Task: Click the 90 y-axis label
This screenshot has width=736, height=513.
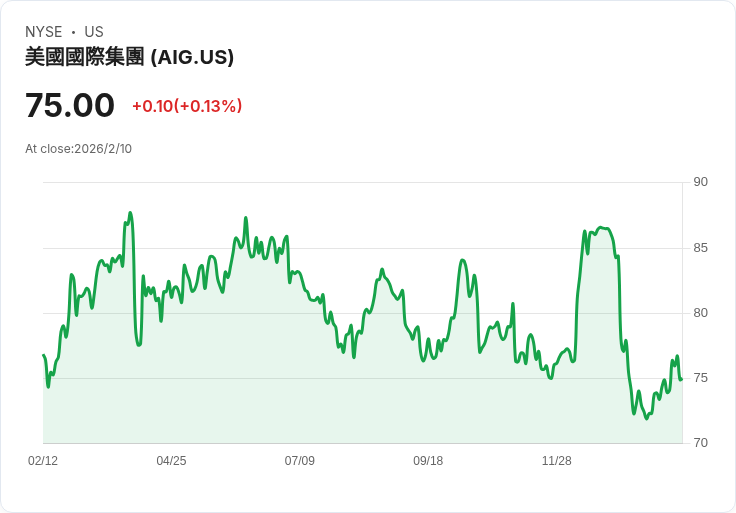Action: click(701, 182)
